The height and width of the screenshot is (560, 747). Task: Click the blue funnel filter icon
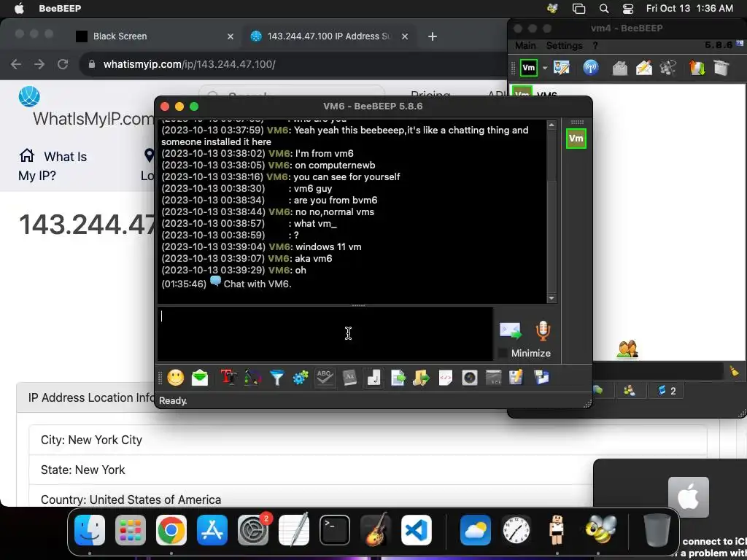276,378
